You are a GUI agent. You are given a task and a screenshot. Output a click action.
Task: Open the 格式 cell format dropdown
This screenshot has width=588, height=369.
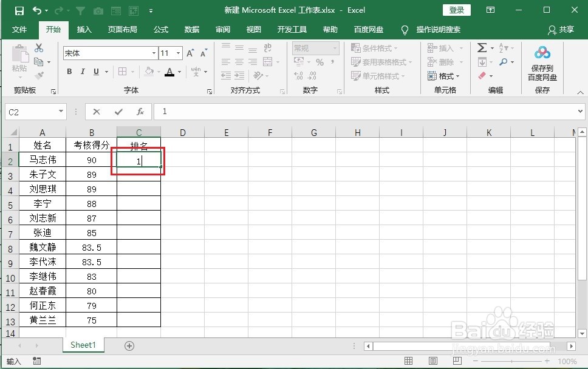pos(443,76)
